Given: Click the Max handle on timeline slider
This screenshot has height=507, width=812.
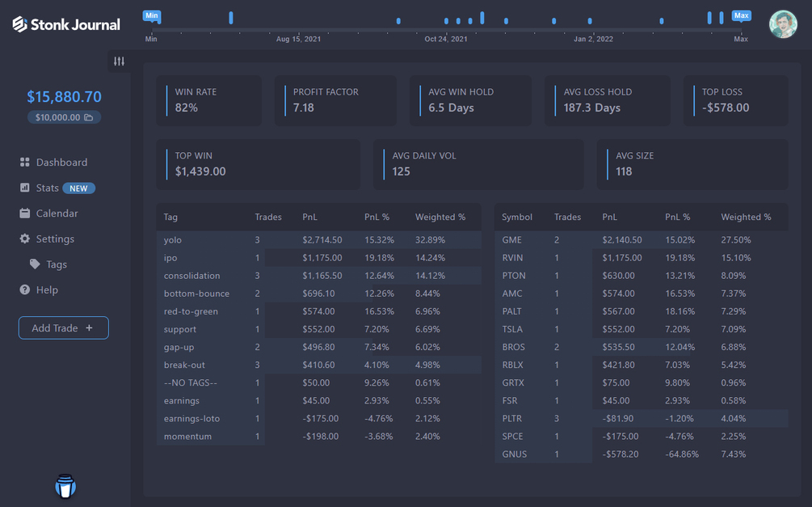Looking at the screenshot, I should pyautogui.click(x=741, y=17).
